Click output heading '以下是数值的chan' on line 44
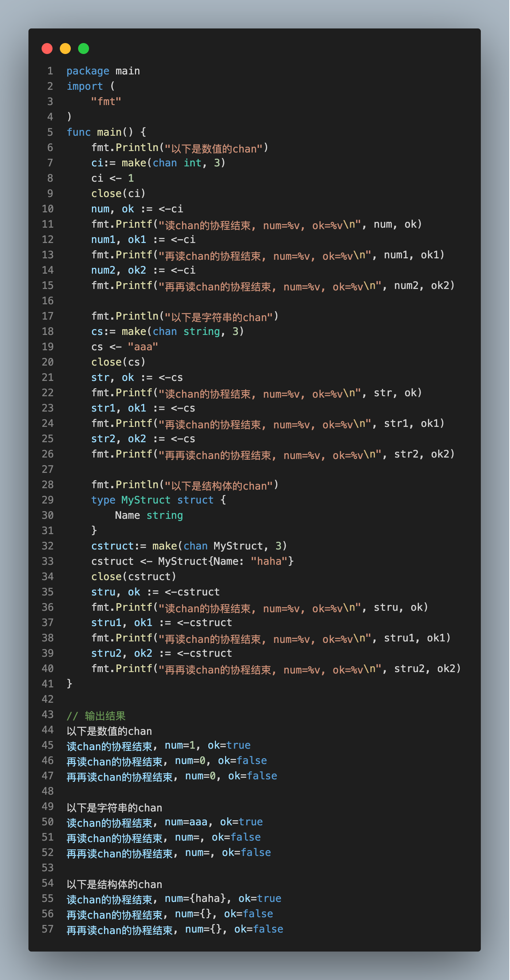This screenshot has height=980, width=510. tap(109, 731)
